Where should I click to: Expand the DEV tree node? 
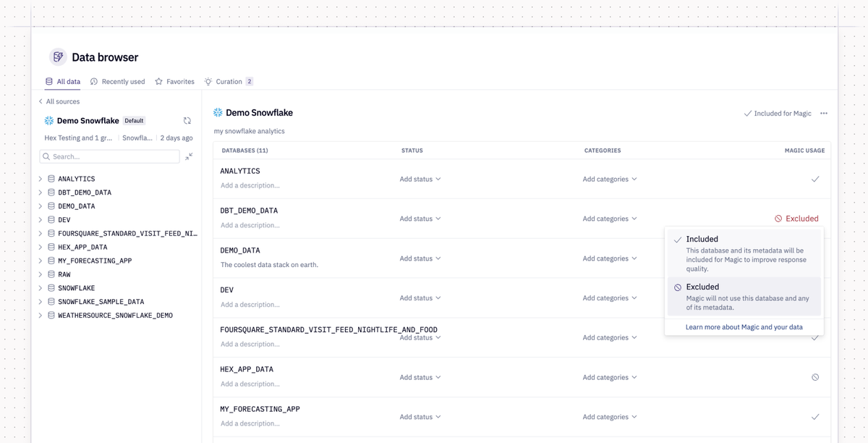pos(41,219)
